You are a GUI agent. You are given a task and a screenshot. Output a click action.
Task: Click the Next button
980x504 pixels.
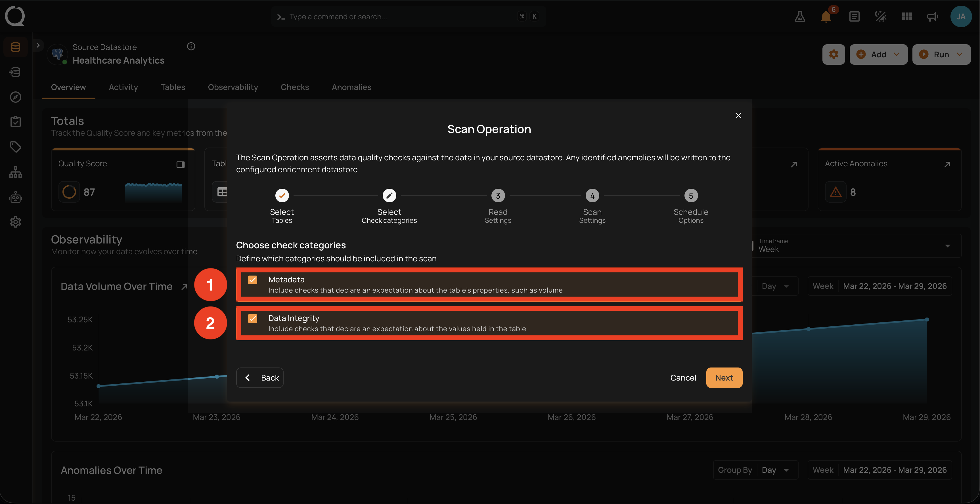(724, 378)
